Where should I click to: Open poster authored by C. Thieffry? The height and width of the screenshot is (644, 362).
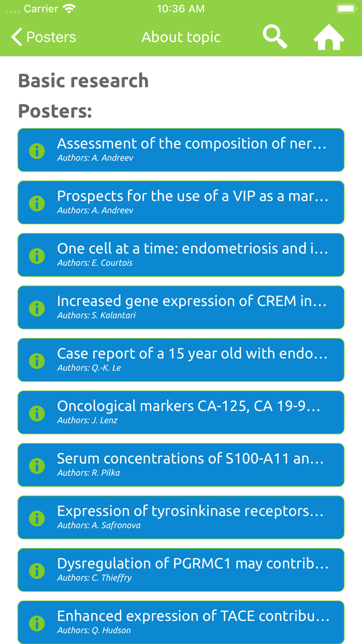[181, 570]
